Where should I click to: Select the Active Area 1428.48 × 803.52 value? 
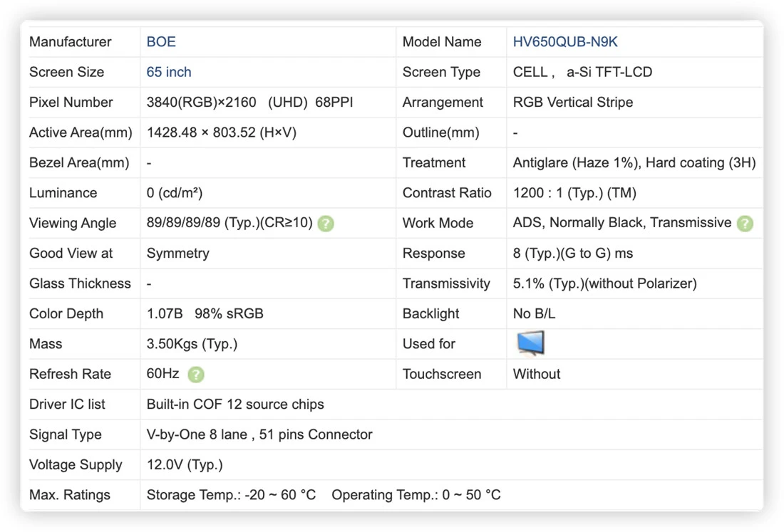tap(222, 132)
